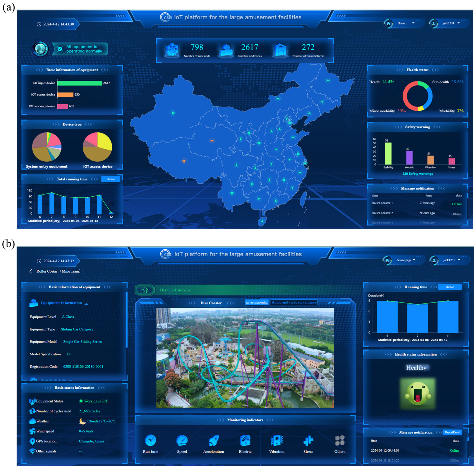Expand the jack1231 user menu in device page
Image resolution: width=476 pixels, height=468 pixels.
click(459, 260)
